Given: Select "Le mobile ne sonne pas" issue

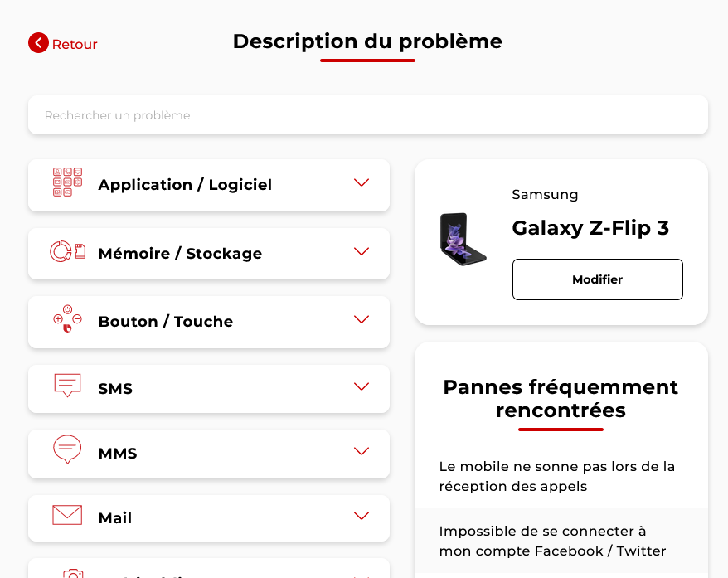Looking at the screenshot, I should 557,476.
